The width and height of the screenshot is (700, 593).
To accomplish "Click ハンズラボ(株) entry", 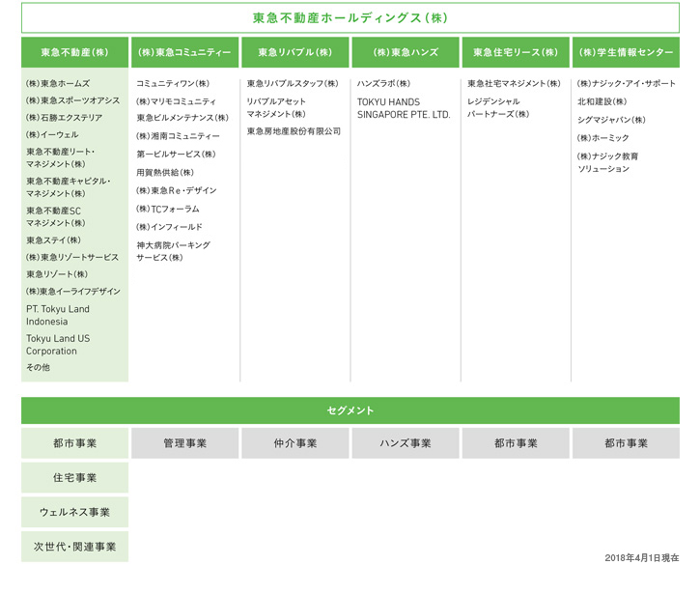I will 383,83.
